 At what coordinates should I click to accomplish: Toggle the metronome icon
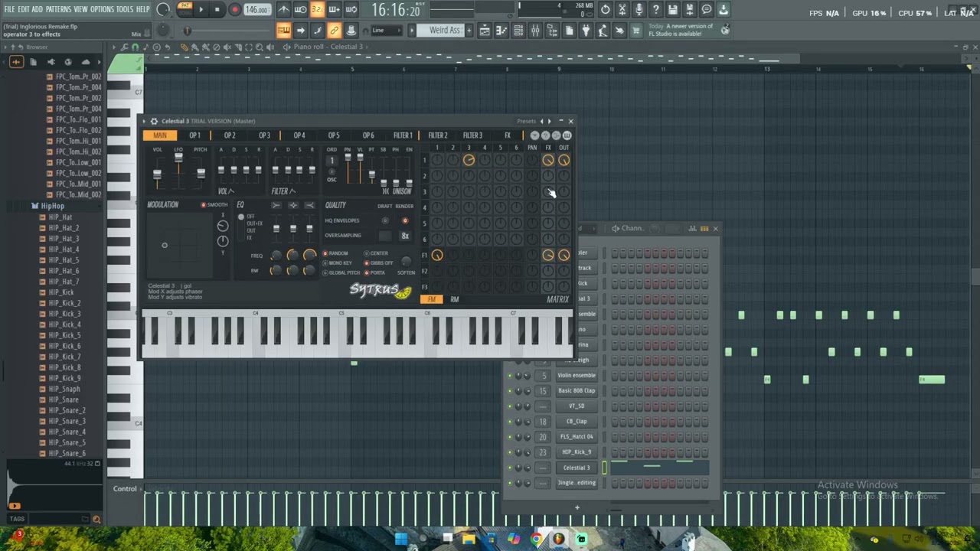click(283, 9)
